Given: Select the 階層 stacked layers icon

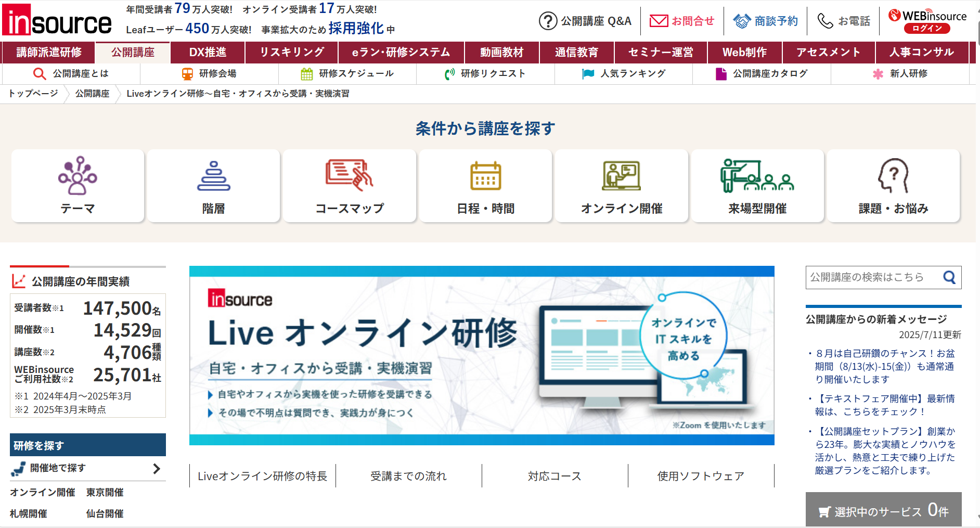Looking at the screenshot, I should pos(213,176).
